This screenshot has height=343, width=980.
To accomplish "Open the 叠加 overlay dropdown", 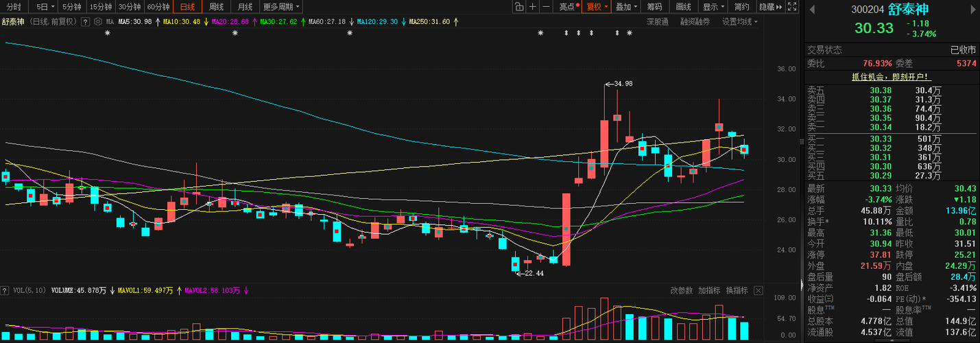I will (x=626, y=7).
